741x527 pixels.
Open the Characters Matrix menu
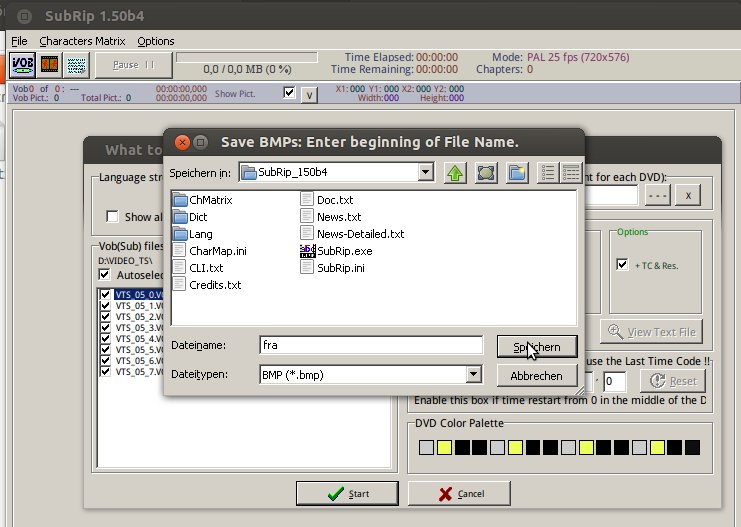tap(82, 41)
